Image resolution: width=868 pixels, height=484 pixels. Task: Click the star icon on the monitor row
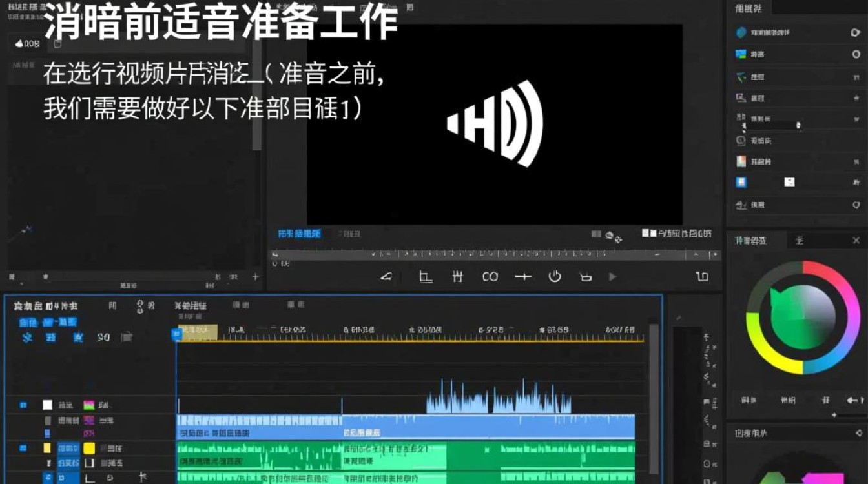coord(856,98)
